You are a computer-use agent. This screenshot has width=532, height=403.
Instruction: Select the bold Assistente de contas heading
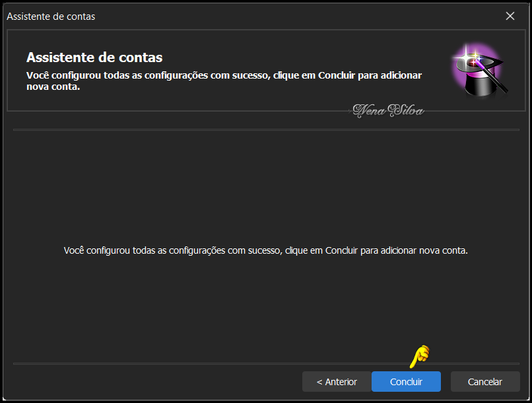(94, 57)
